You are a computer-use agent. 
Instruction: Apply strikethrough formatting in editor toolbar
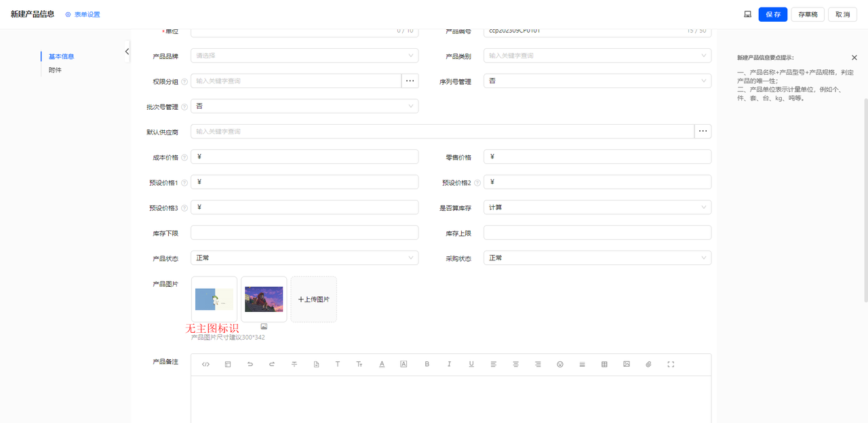[x=294, y=365]
